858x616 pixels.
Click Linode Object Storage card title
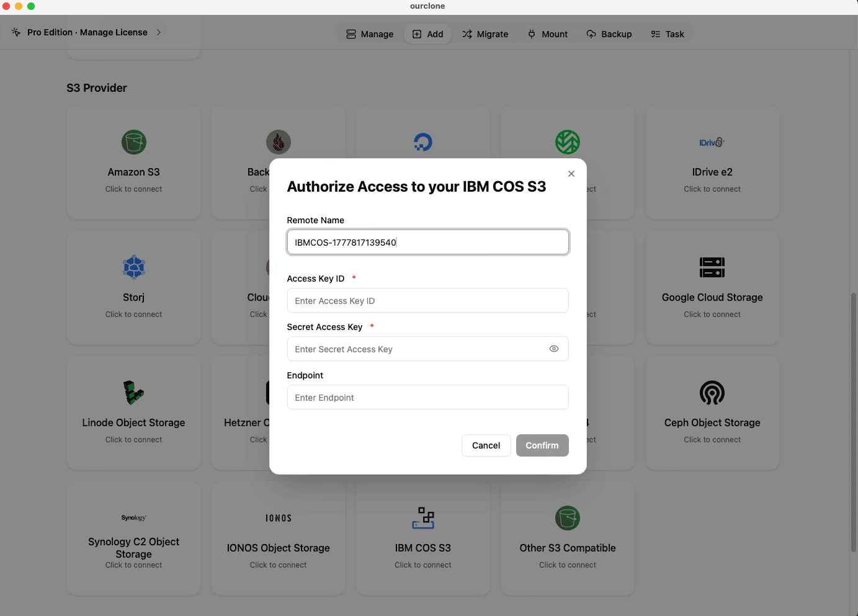(134, 422)
